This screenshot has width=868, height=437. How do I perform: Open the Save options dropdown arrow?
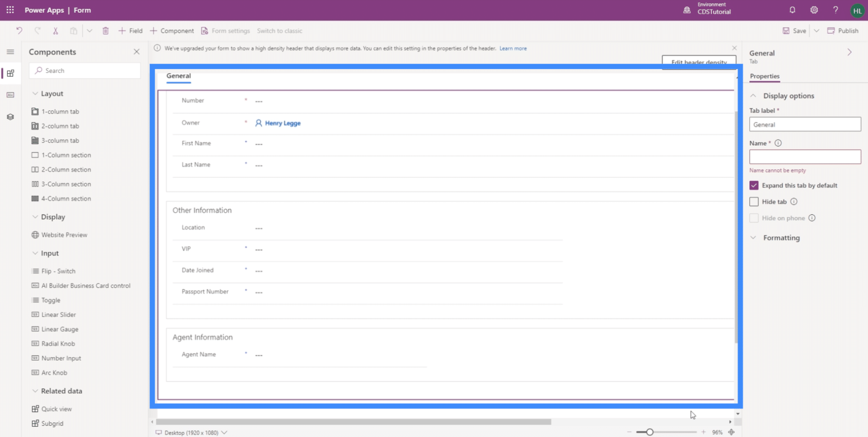[816, 31]
